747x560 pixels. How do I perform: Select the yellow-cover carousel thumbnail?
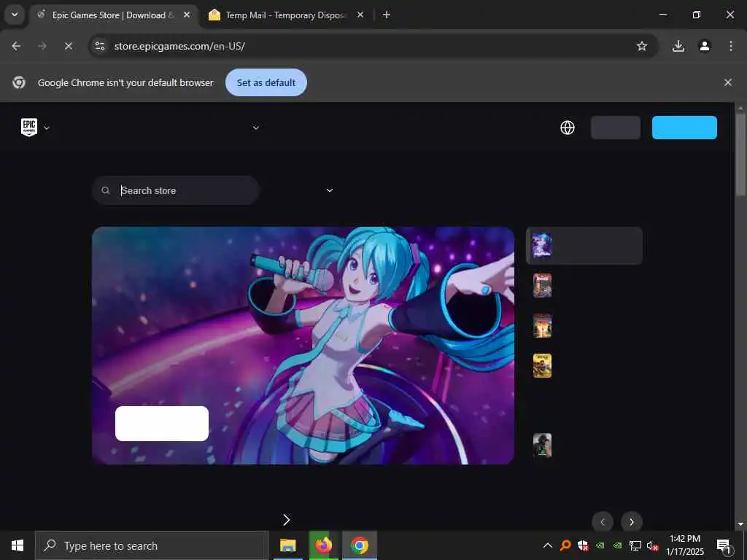pyautogui.click(x=542, y=365)
